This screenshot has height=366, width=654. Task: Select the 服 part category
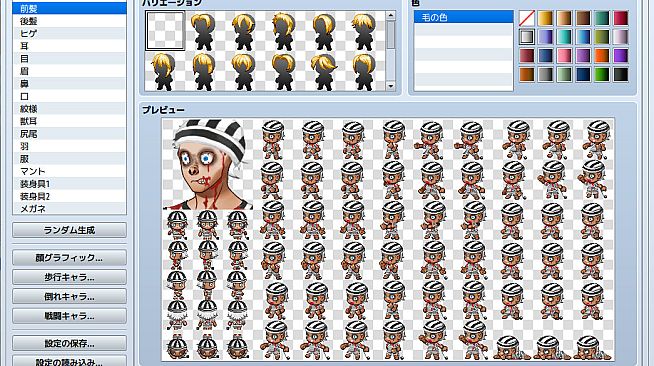coord(69,158)
